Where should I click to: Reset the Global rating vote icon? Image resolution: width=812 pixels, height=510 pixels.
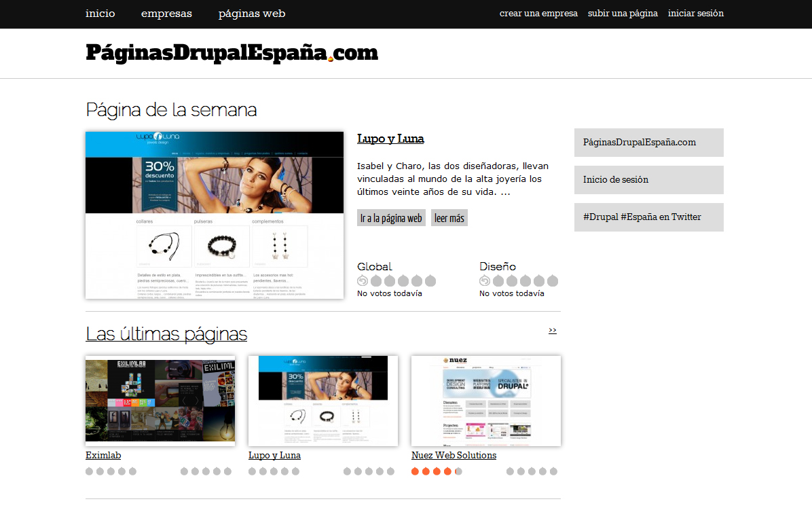tap(363, 280)
